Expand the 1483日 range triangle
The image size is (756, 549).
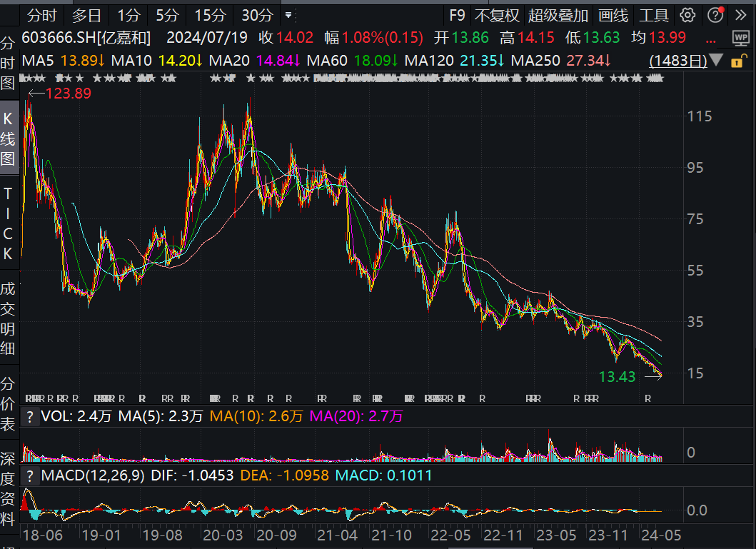(716, 60)
